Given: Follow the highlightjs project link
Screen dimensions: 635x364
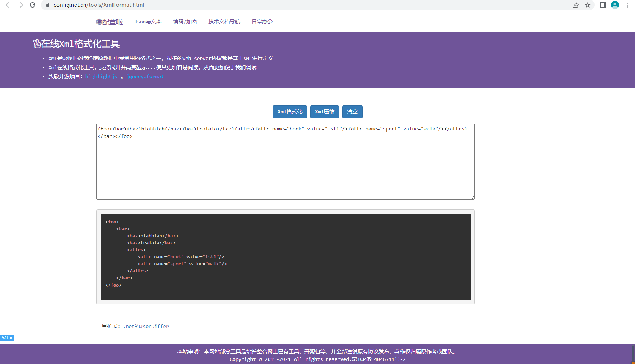Looking at the screenshot, I should 101,76.
